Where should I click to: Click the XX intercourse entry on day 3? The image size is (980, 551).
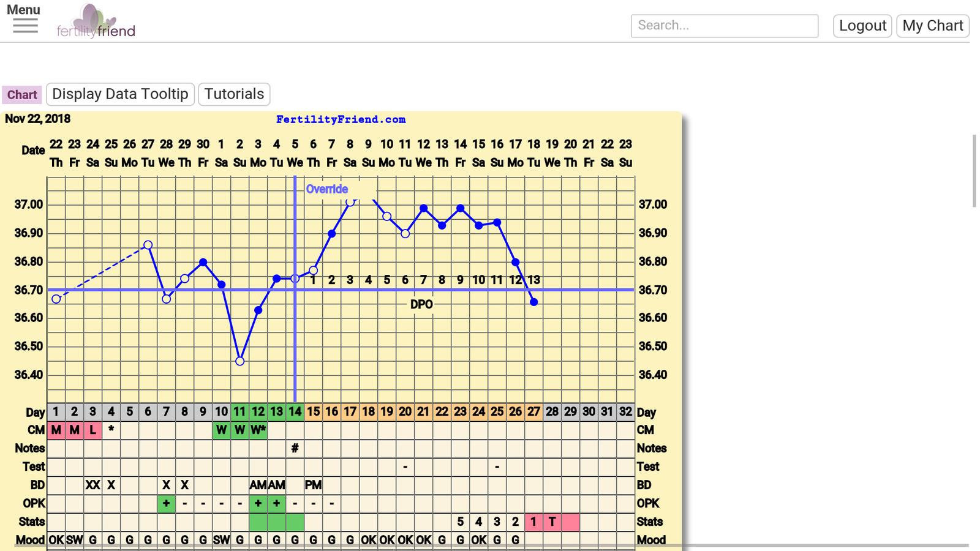92,485
